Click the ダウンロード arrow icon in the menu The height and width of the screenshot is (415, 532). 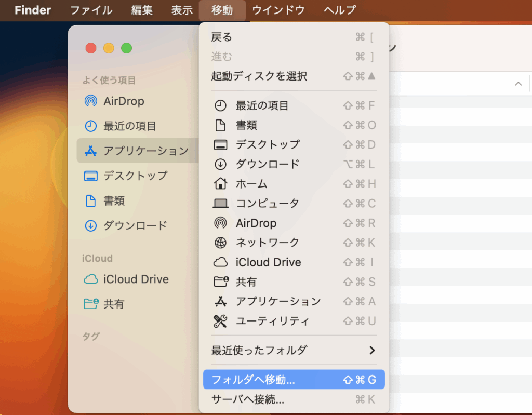pyautogui.click(x=220, y=164)
